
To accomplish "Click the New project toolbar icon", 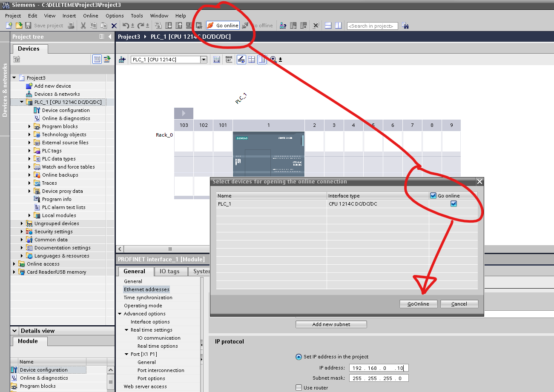I will (x=9, y=26).
